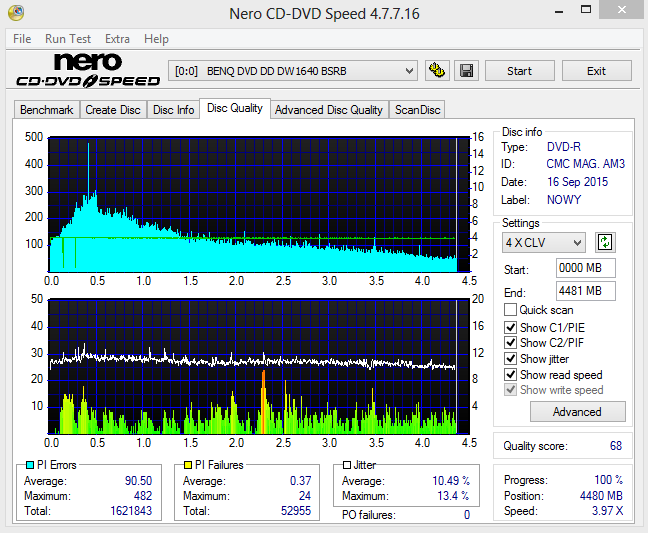Switch to Advanced Disc Quality tab
The image size is (648, 533).
[x=329, y=110]
